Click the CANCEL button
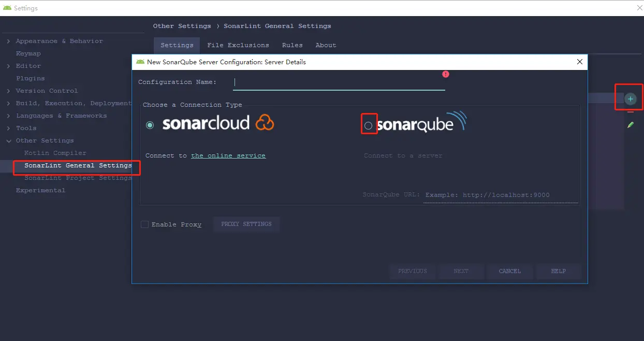The image size is (644, 341). (510, 271)
